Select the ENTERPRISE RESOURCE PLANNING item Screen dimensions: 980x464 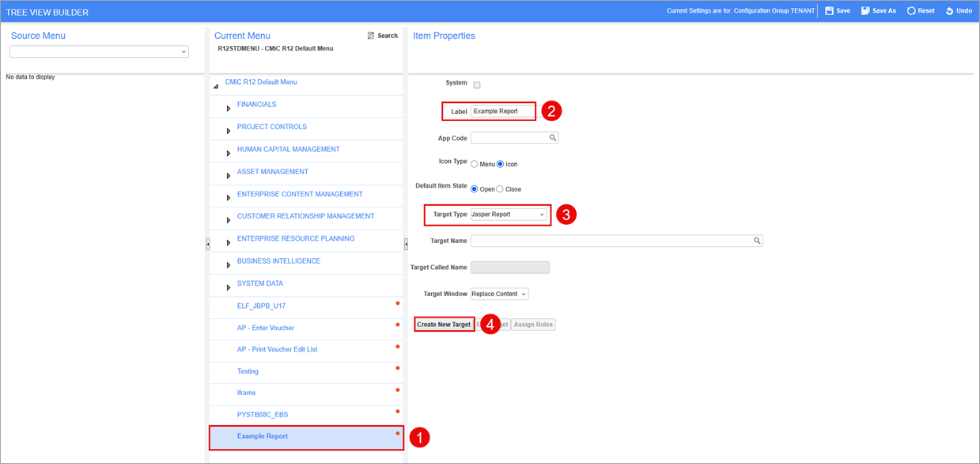[296, 238]
